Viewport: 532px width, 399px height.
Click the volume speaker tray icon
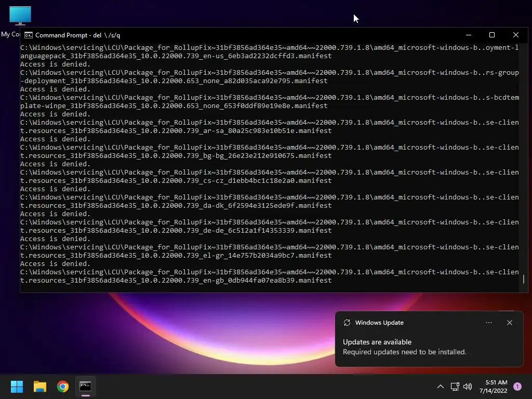pos(468,387)
